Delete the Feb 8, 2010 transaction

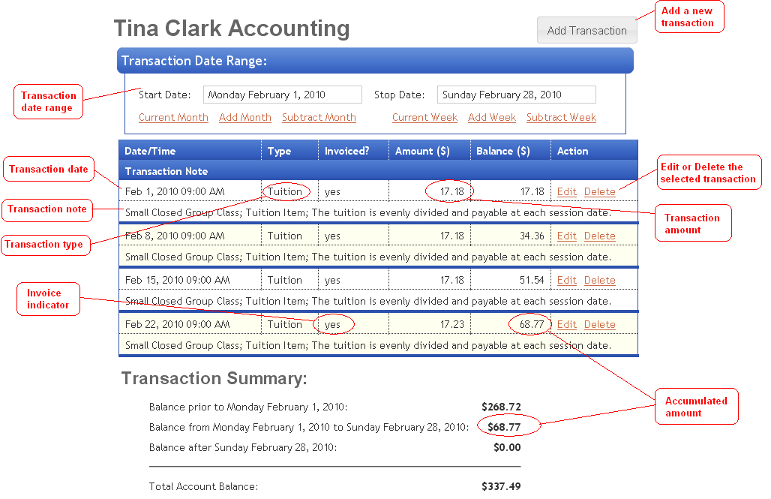coord(600,236)
